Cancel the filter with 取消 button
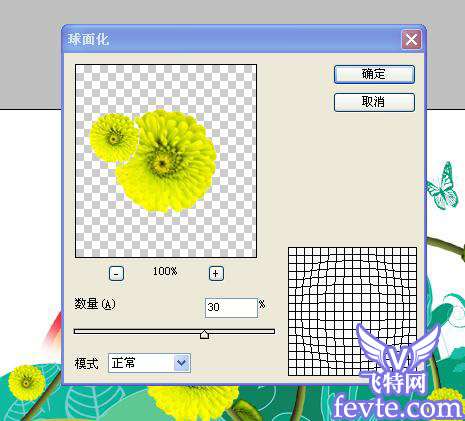 [374, 102]
